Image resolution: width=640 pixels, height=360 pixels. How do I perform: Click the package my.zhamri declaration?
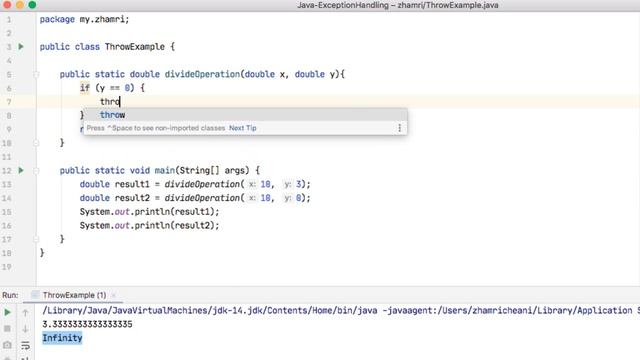click(x=84, y=19)
